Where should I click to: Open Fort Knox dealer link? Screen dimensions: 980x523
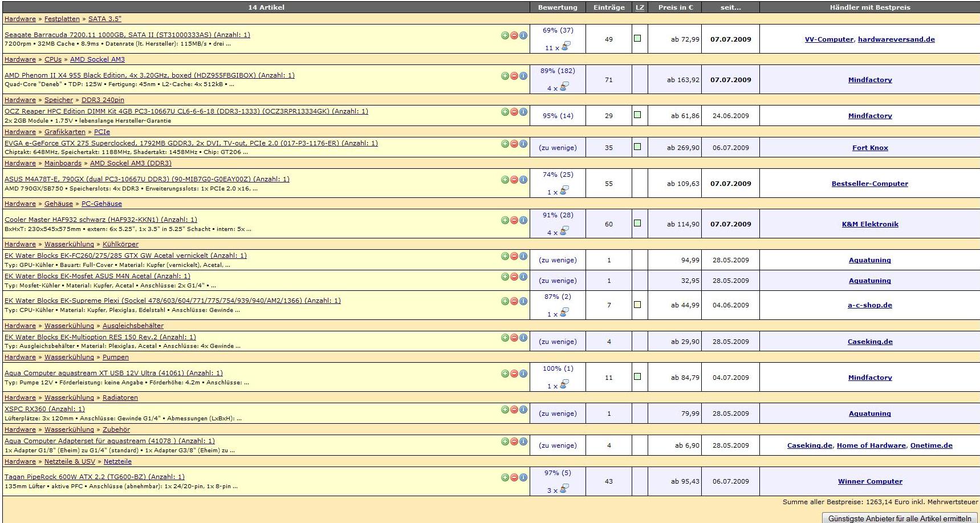(x=870, y=148)
